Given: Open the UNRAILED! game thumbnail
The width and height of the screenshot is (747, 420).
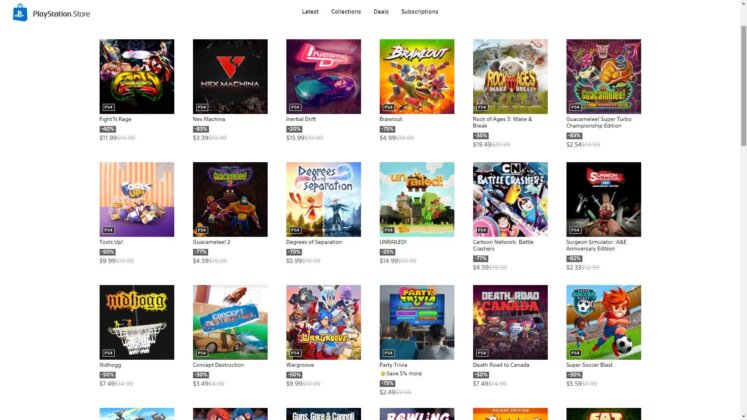Looking at the screenshot, I should pos(417,199).
